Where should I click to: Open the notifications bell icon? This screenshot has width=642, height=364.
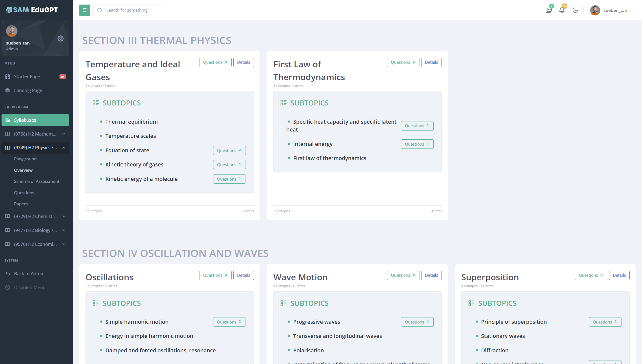pos(562,10)
